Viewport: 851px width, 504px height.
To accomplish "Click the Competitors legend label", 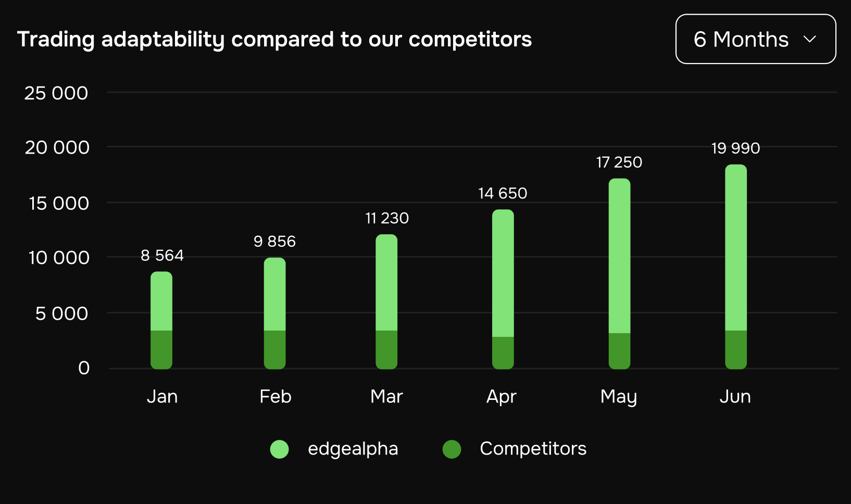I will tap(533, 448).
